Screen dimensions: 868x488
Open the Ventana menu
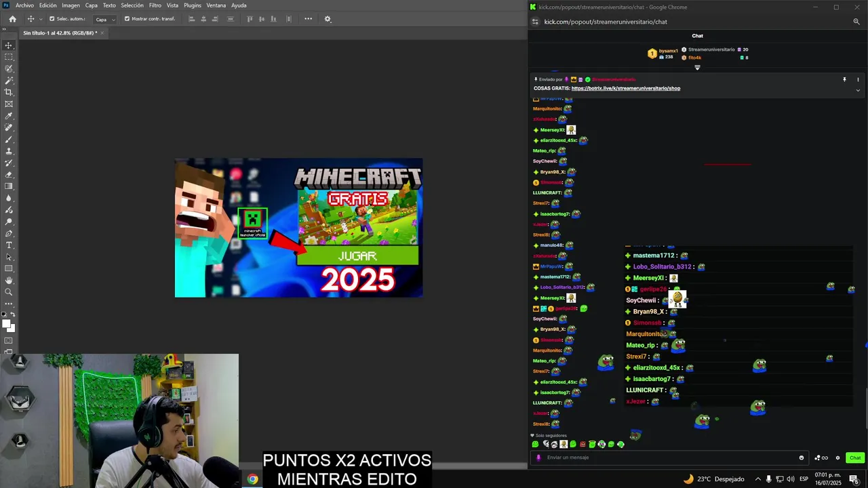pos(216,5)
